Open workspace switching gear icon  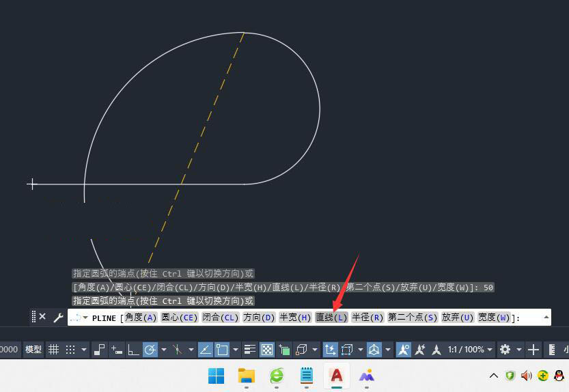[505, 350]
